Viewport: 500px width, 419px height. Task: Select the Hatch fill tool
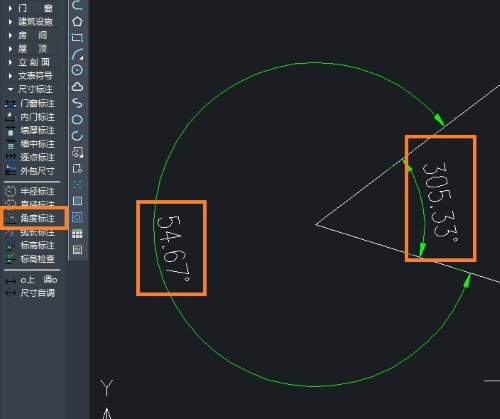click(x=77, y=201)
